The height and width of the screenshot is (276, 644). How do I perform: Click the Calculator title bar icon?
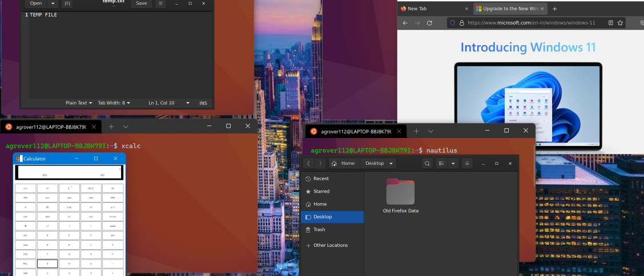coord(19,159)
